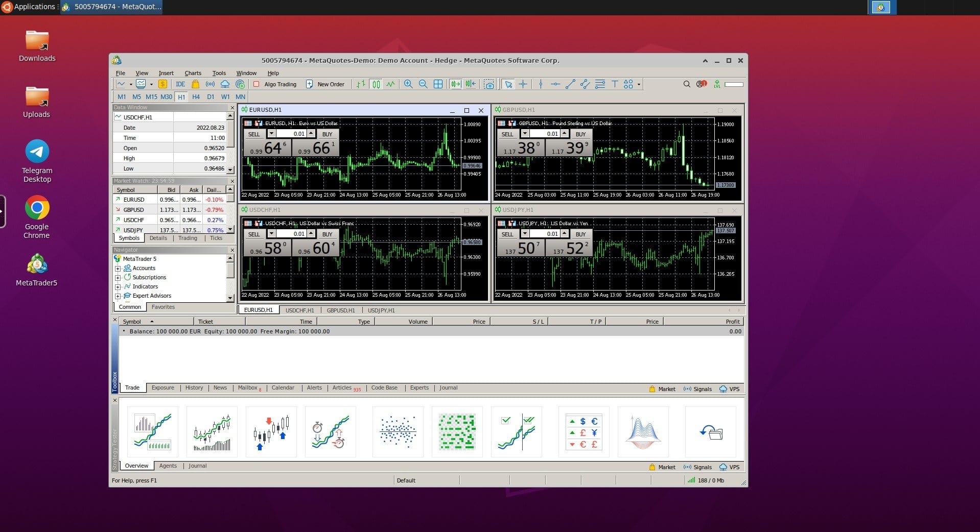Expand the Expert Advisors node
980x532 pixels.
(119, 296)
